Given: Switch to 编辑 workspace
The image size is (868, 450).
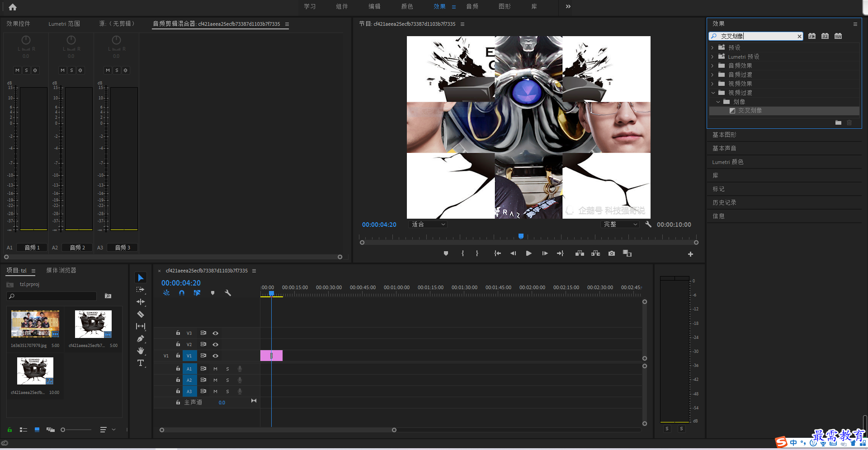Looking at the screenshot, I should click(374, 6).
